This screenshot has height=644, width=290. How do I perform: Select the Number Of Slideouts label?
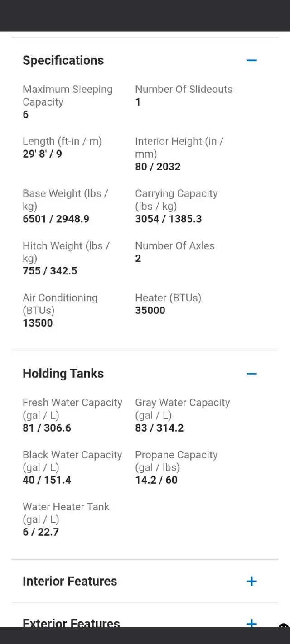point(184,89)
